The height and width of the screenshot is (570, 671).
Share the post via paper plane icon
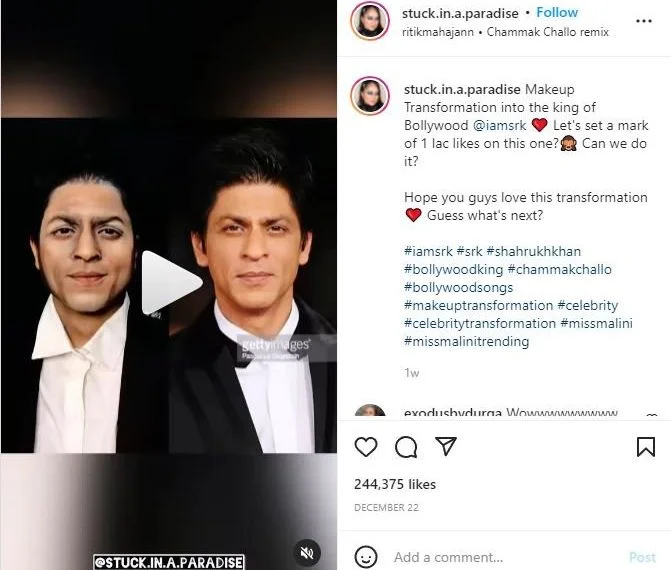point(445,446)
